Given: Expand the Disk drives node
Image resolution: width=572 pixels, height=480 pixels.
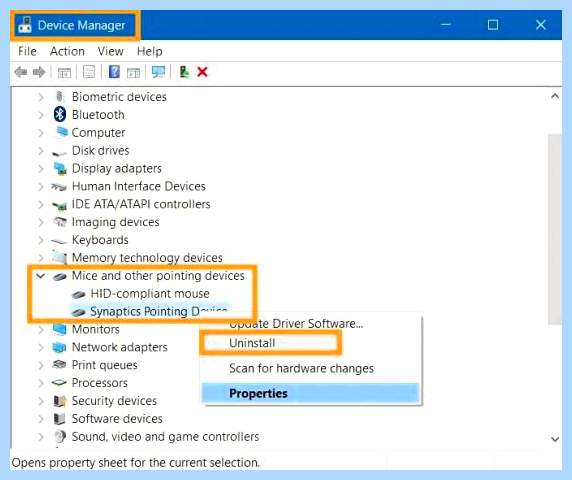Looking at the screenshot, I should 41,151.
